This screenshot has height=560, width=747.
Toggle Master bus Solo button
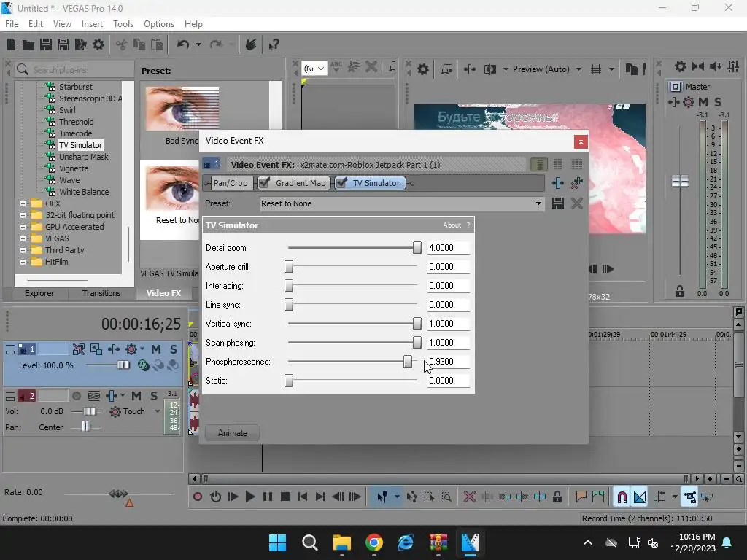point(718,102)
